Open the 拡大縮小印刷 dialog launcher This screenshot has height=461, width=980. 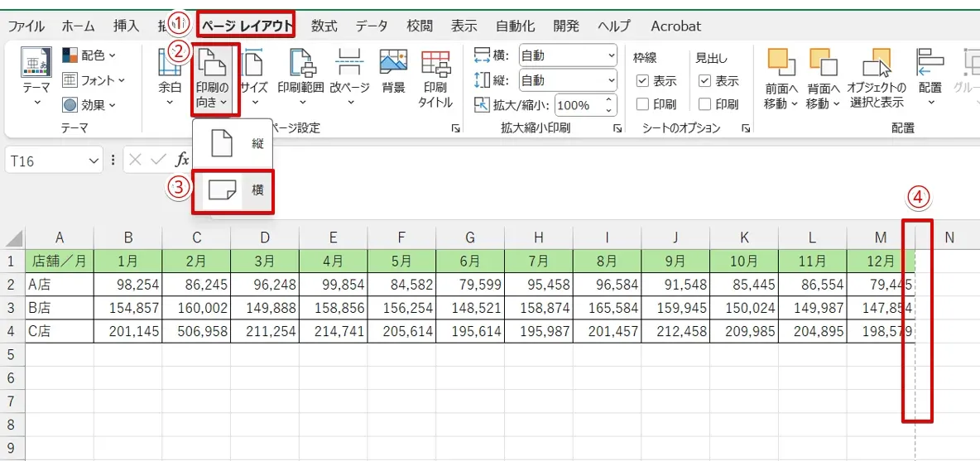(x=617, y=128)
